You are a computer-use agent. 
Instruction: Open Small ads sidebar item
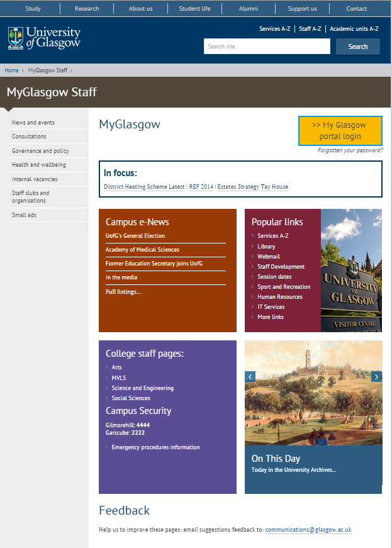[x=24, y=215]
